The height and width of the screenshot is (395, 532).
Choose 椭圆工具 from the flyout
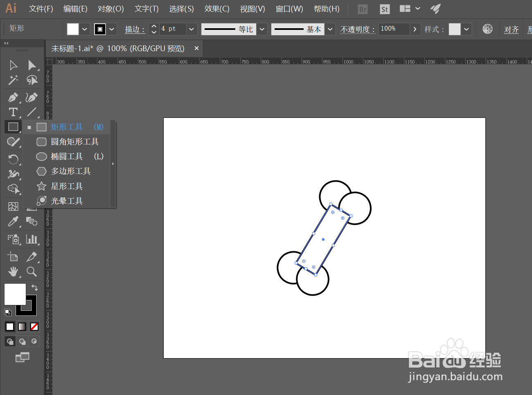point(67,156)
